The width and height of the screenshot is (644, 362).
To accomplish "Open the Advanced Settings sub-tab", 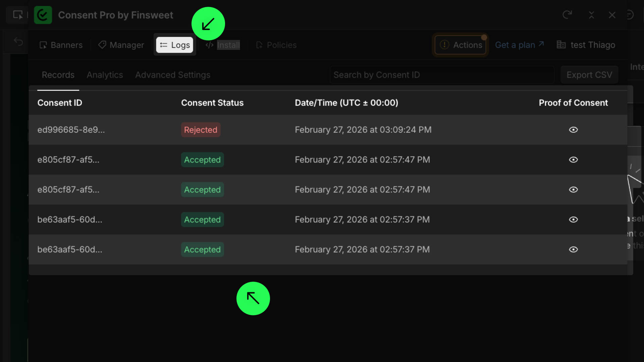I will pyautogui.click(x=172, y=75).
